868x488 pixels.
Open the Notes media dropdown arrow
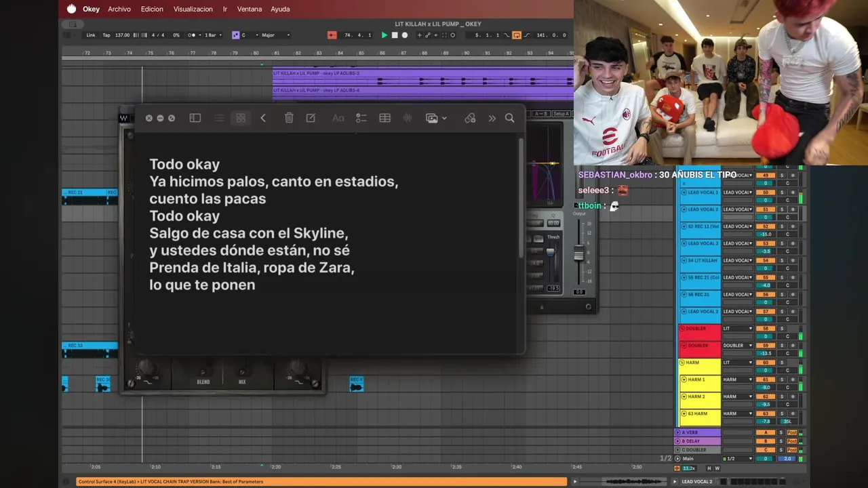pos(444,118)
